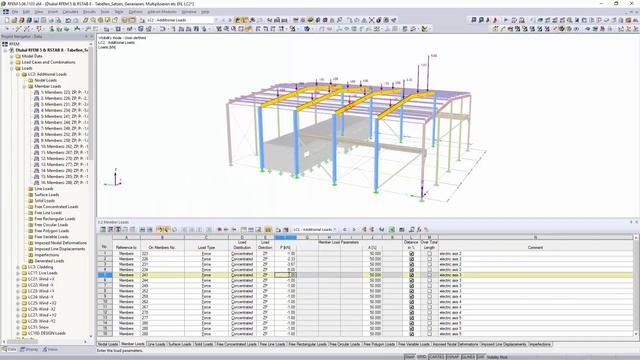
Task: Click the On Members No. cell showing 223
Action: [x=162, y=253]
